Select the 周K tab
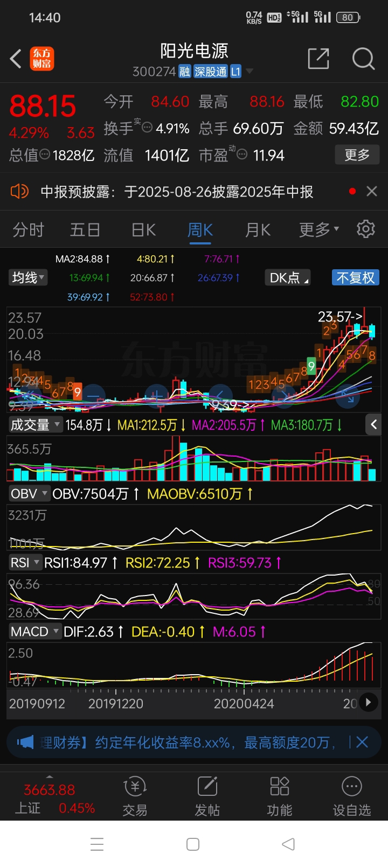The height and width of the screenshot is (868, 388). (x=200, y=230)
